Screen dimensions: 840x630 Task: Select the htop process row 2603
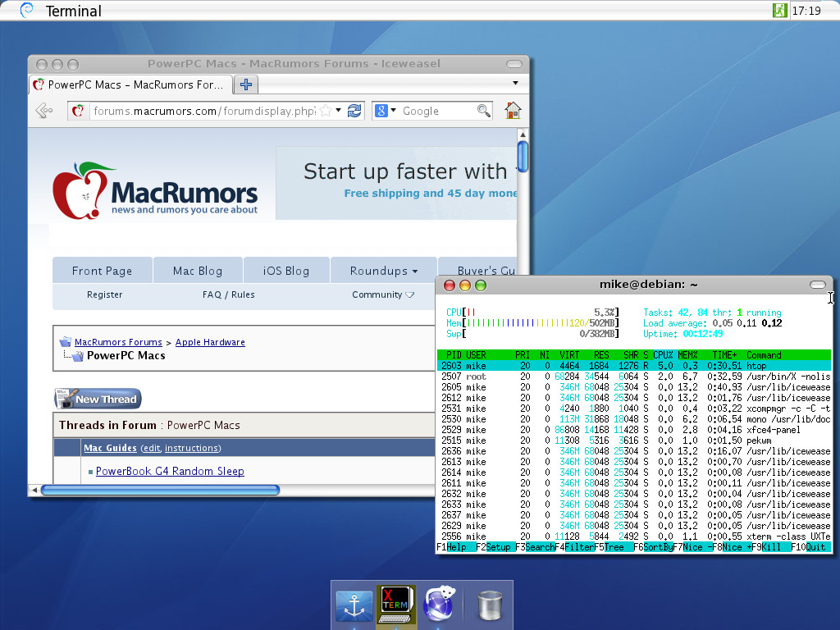click(634, 366)
